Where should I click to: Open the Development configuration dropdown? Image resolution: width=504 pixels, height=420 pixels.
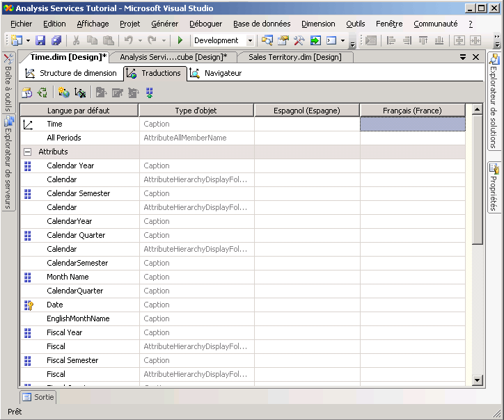click(x=250, y=41)
